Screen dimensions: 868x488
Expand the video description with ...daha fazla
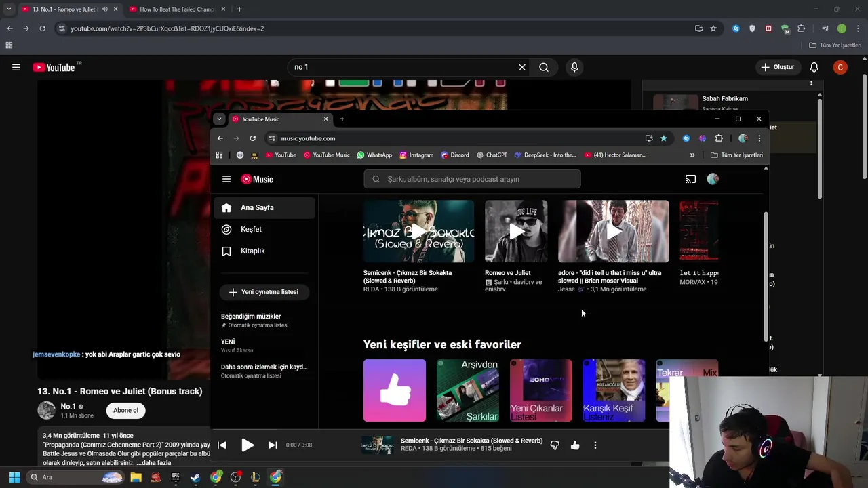coord(153,462)
